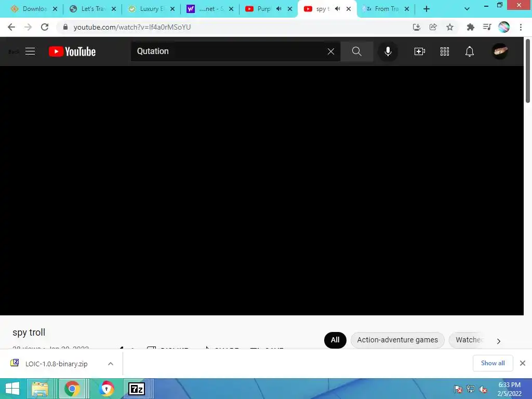Open the Create video menu
The image size is (532, 399).
(x=420, y=51)
